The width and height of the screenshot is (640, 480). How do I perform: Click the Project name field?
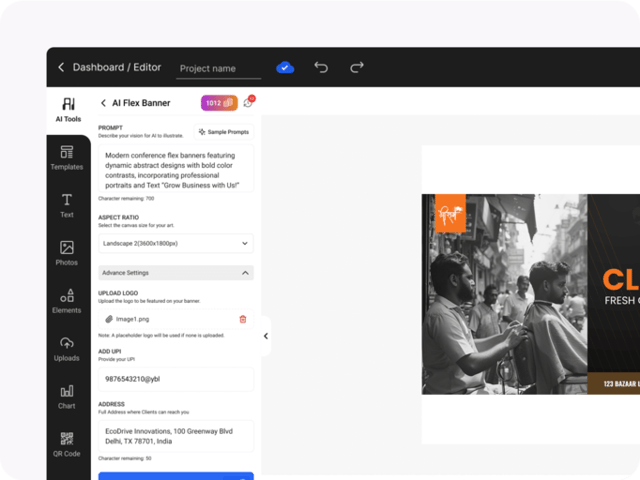[219, 69]
